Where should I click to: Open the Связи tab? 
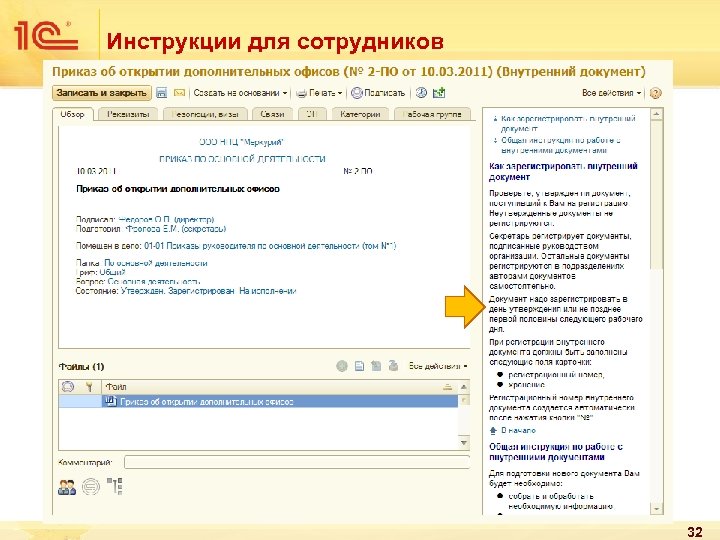(x=272, y=114)
